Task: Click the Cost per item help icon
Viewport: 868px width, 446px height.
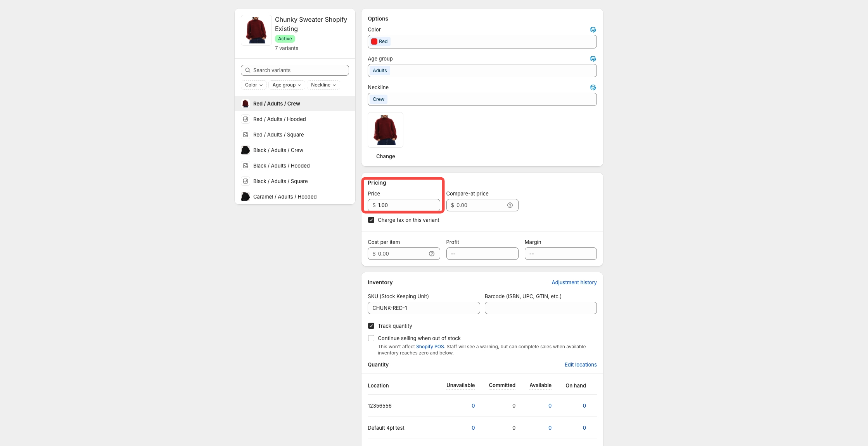Action: [x=431, y=254]
